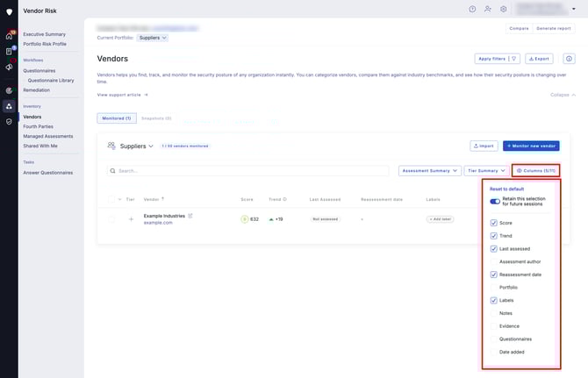Open the add user icon in header

[488, 9]
